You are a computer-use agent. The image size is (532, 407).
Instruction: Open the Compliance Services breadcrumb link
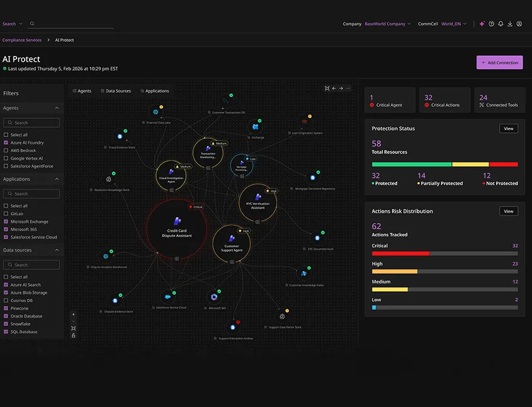[22, 40]
